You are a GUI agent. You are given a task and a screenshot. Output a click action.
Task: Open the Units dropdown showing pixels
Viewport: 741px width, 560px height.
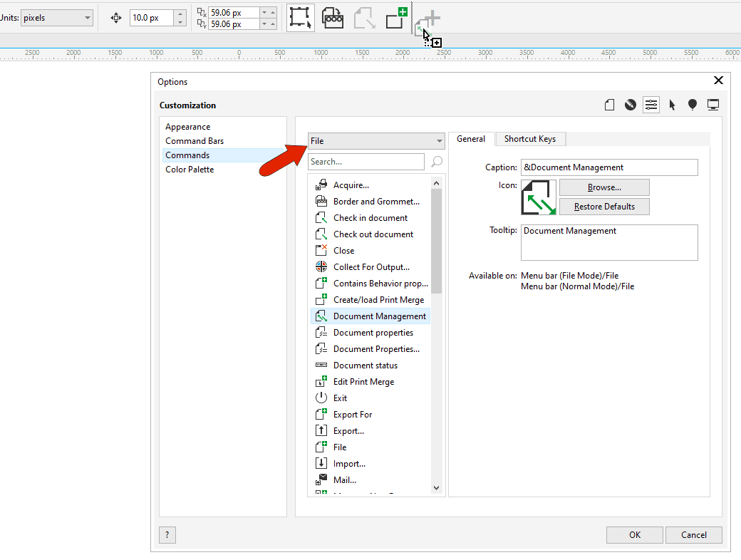(56, 17)
